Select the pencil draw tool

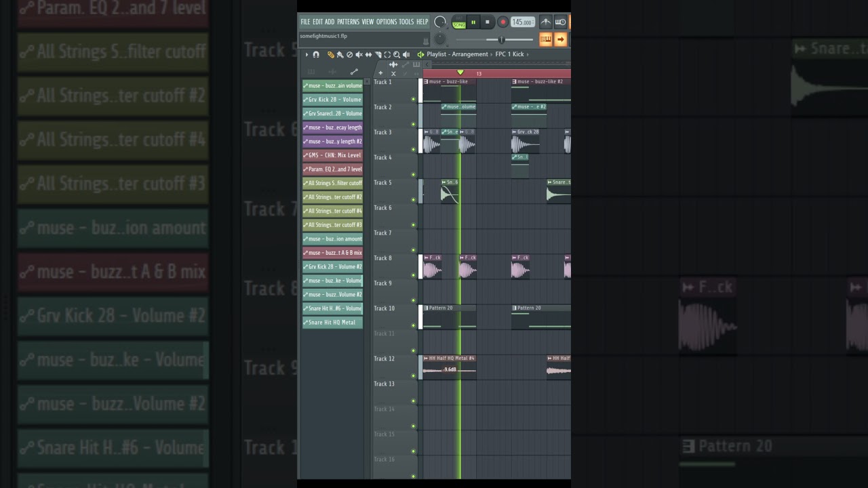coord(331,54)
